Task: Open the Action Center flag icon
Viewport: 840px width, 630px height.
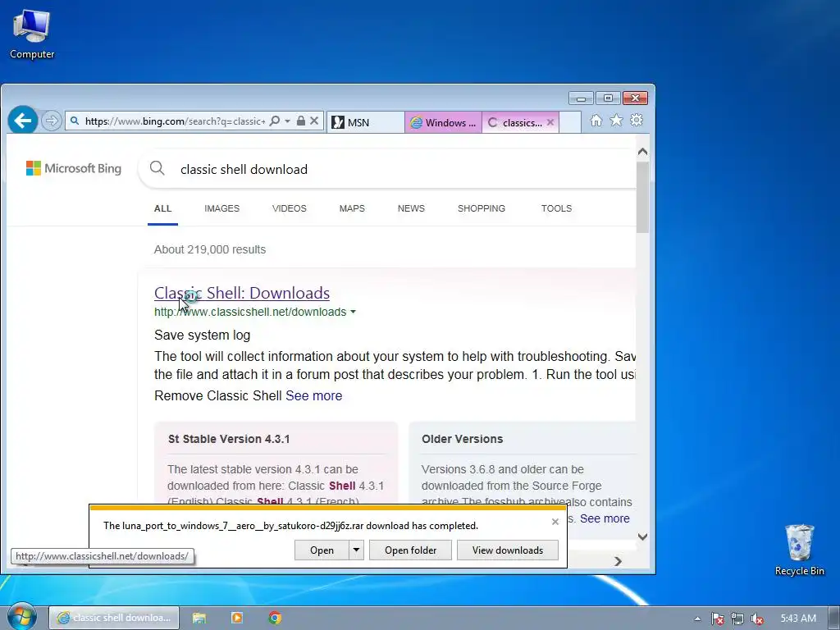Action: (718, 619)
